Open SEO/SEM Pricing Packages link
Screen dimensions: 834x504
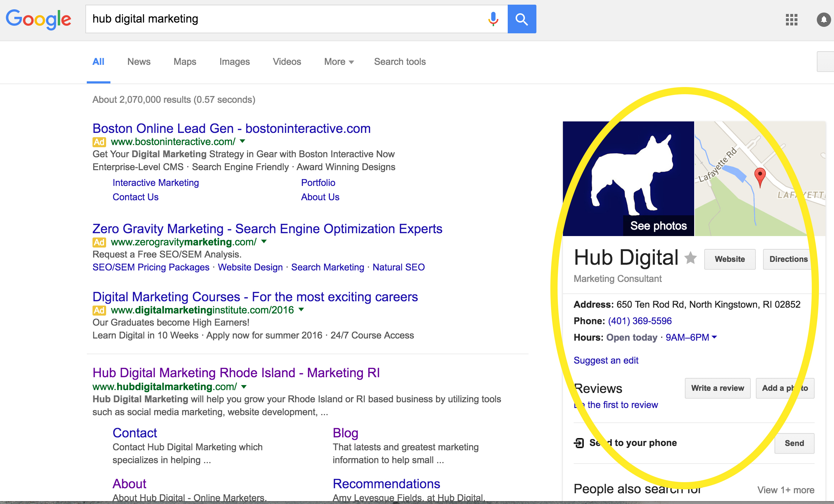pos(151,267)
